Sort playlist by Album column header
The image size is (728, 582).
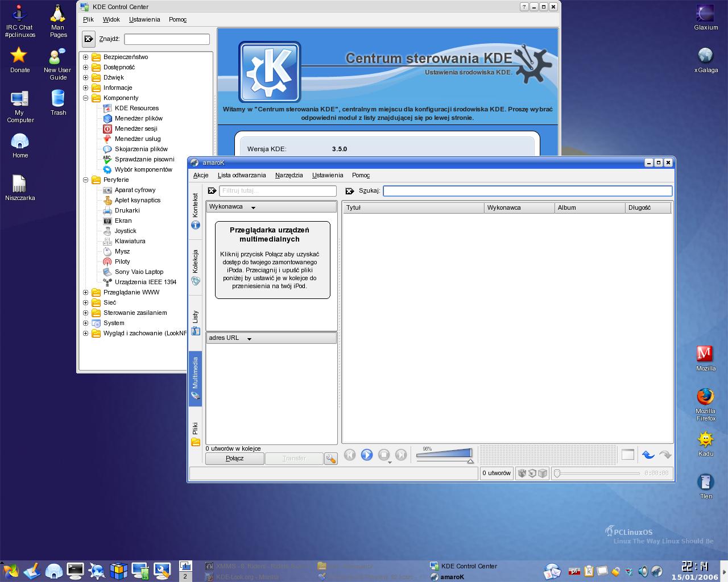tap(590, 207)
